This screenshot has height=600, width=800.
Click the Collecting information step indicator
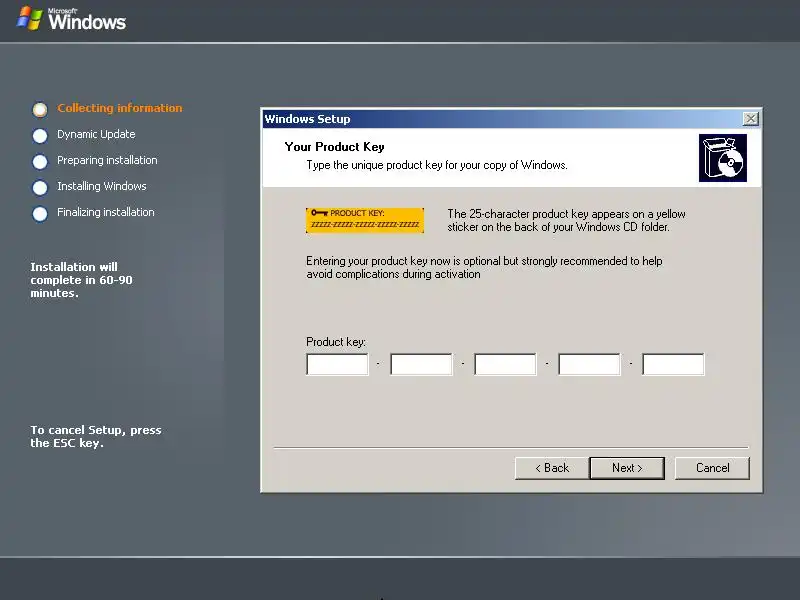[x=40, y=109]
